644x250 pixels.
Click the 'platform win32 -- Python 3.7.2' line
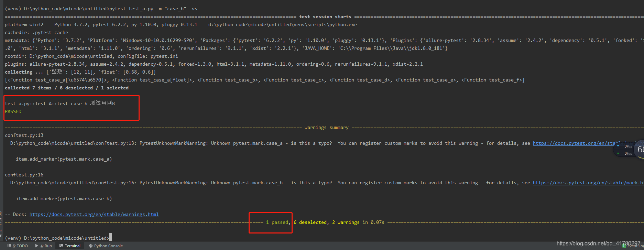tap(181, 24)
